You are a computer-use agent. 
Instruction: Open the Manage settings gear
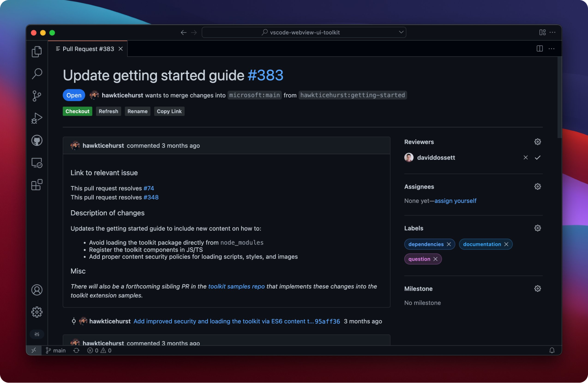pos(36,312)
